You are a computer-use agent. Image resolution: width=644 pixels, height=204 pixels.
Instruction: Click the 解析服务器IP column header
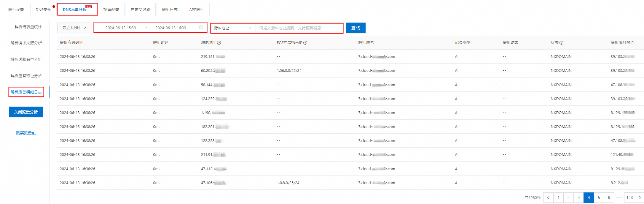(622, 43)
